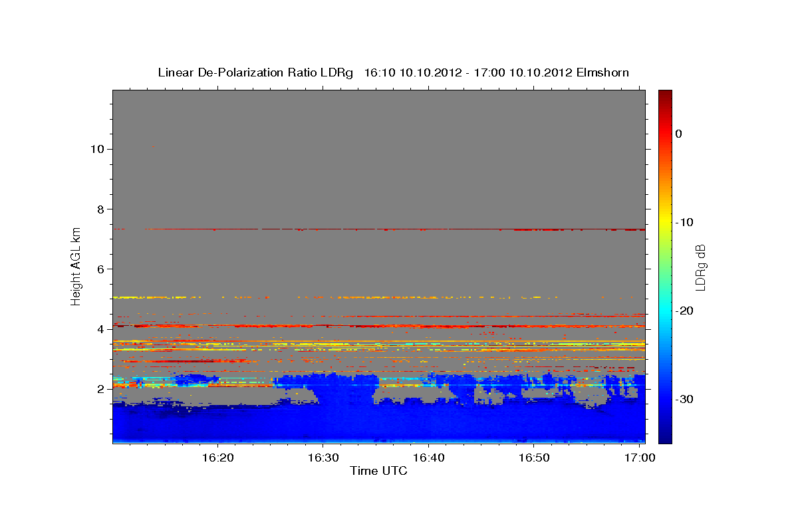The height and width of the screenshot is (532, 798).
Task: Click the 17:00 time tick label
Action: tap(640, 458)
